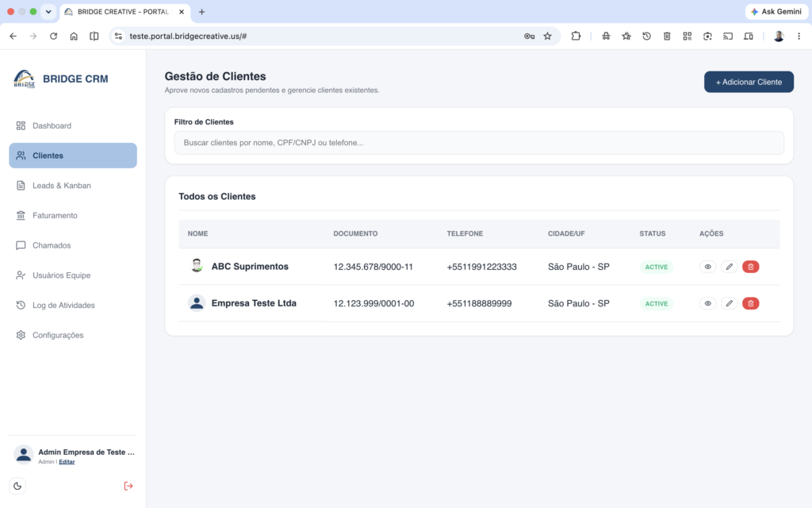Screen dimensions: 812x508
Task: Click the browser forward arrow
Action: [x=33, y=37]
